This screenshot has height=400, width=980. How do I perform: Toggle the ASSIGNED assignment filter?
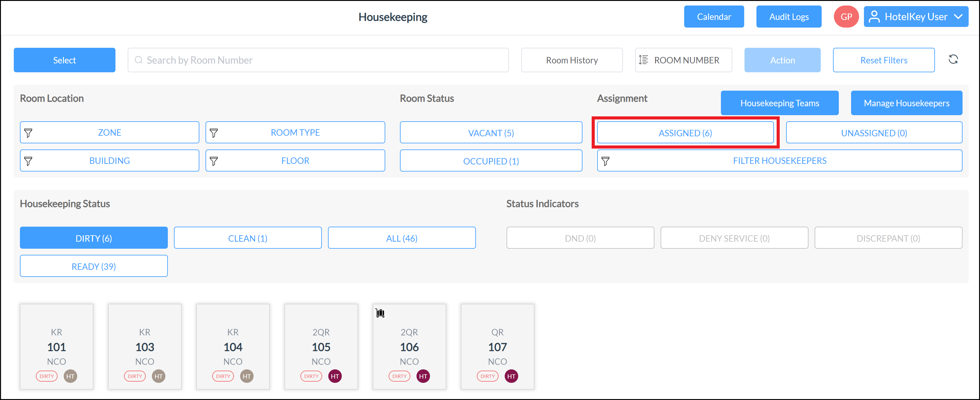click(x=685, y=132)
